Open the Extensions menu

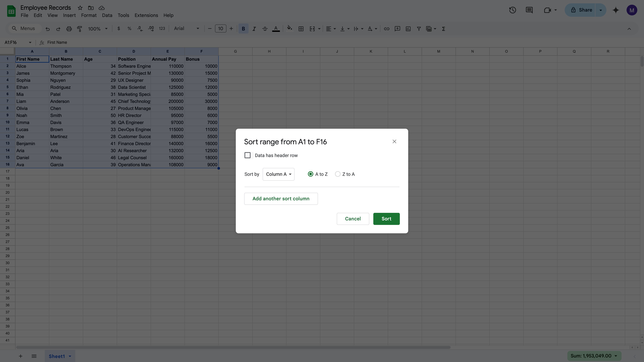pyautogui.click(x=146, y=15)
